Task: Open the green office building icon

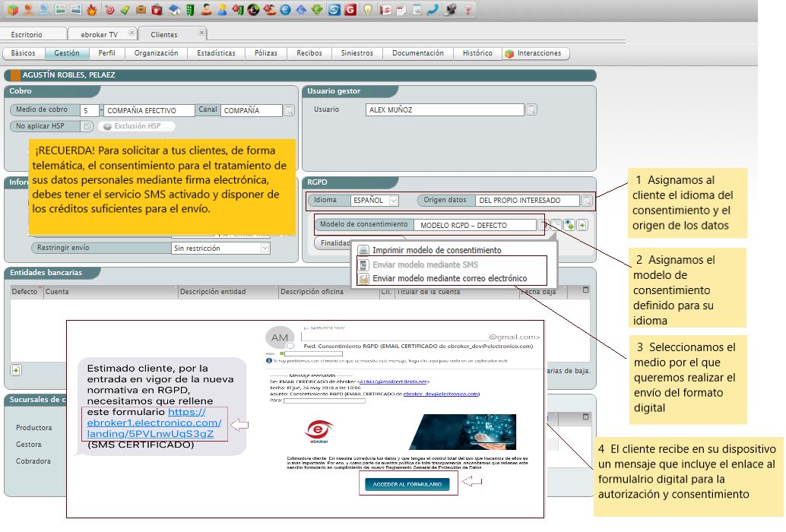Action: tap(191, 10)
